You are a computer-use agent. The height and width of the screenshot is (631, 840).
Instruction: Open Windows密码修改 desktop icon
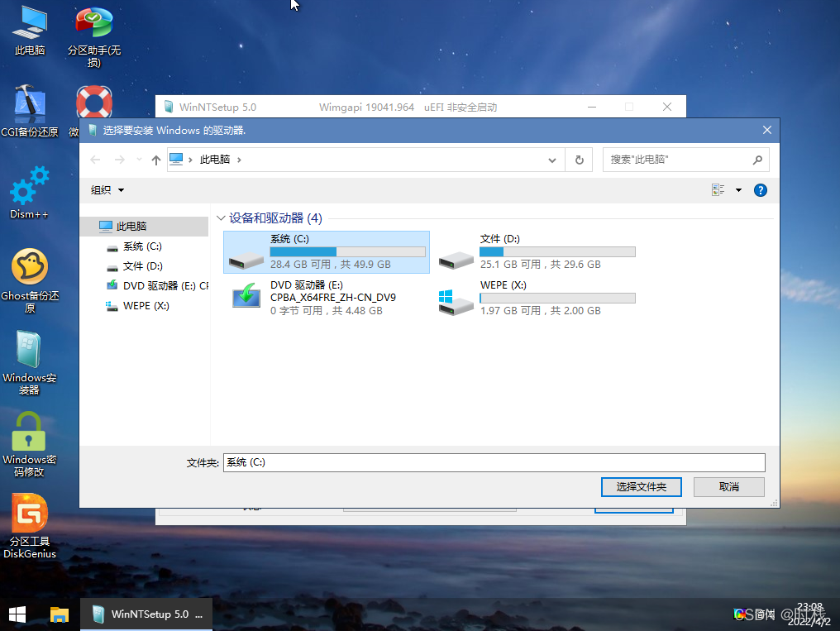tap(30, 445)
